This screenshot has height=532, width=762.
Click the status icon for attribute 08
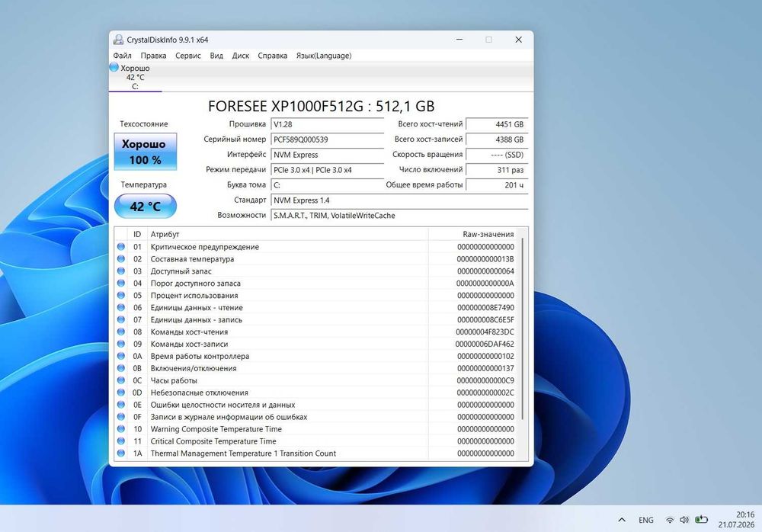(121, 332)
